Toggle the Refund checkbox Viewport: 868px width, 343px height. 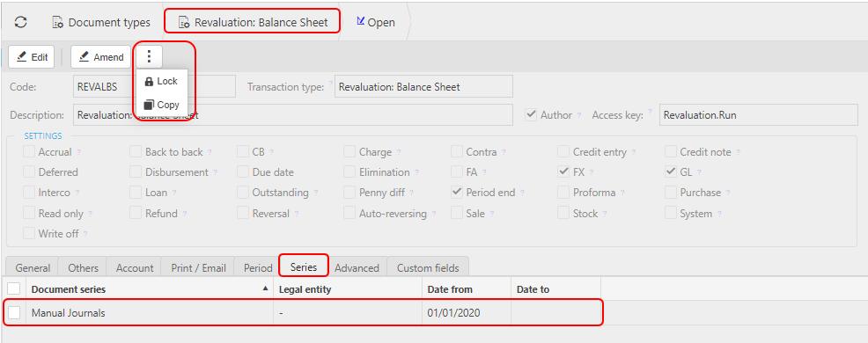(136, 213)
